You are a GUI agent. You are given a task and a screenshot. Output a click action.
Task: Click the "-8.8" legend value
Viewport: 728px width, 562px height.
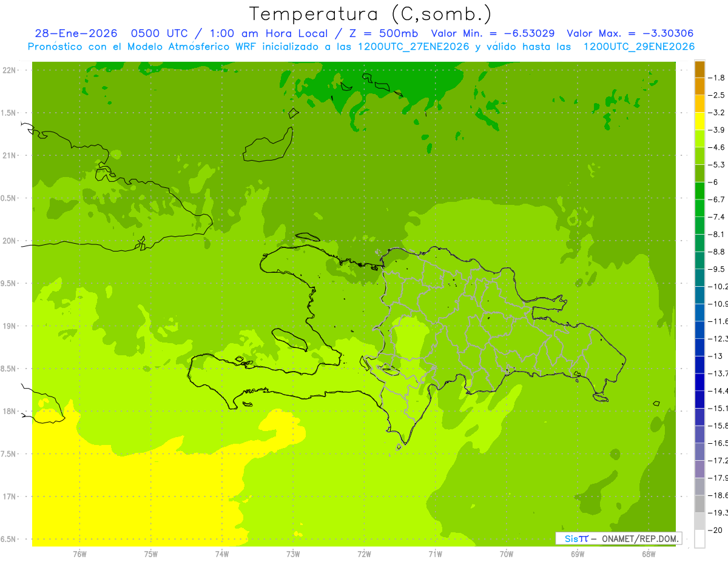pos(716,252)
